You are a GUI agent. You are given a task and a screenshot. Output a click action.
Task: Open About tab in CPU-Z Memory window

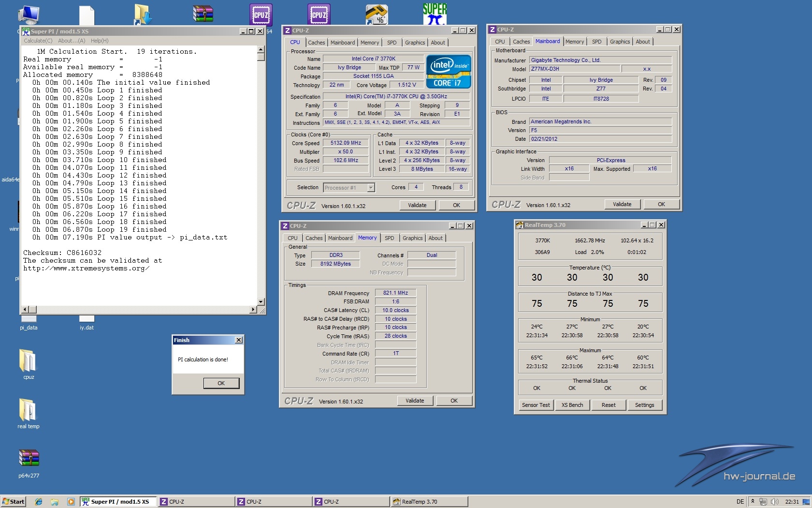pyautogui.click(x=435, y=238)
